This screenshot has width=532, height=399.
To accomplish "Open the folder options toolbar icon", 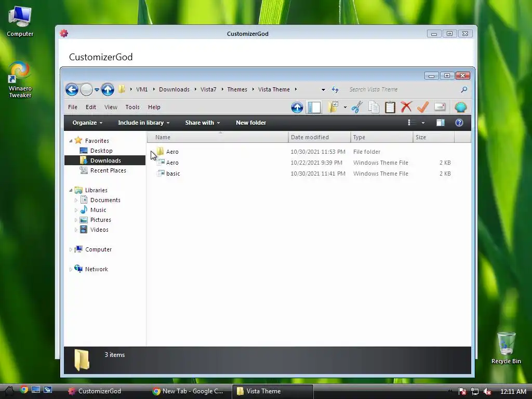I will pyautogui.click(x=333, y=107).
